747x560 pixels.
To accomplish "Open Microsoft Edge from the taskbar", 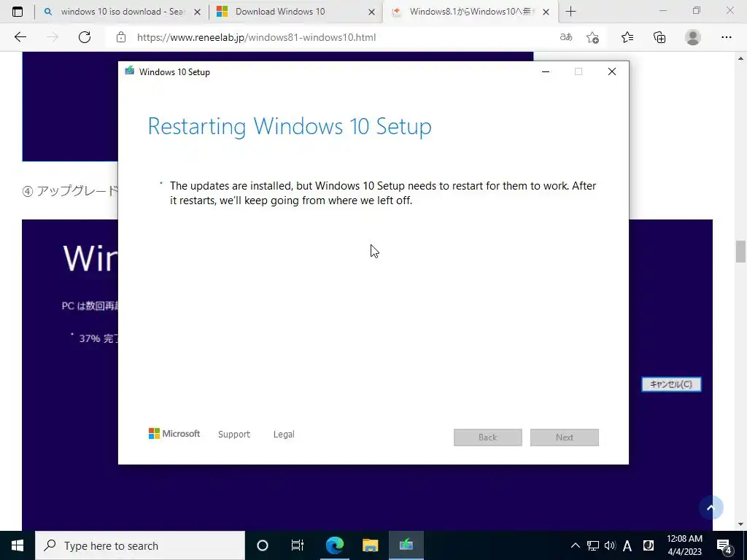I will pyautogui.click(x=334, y=545).
